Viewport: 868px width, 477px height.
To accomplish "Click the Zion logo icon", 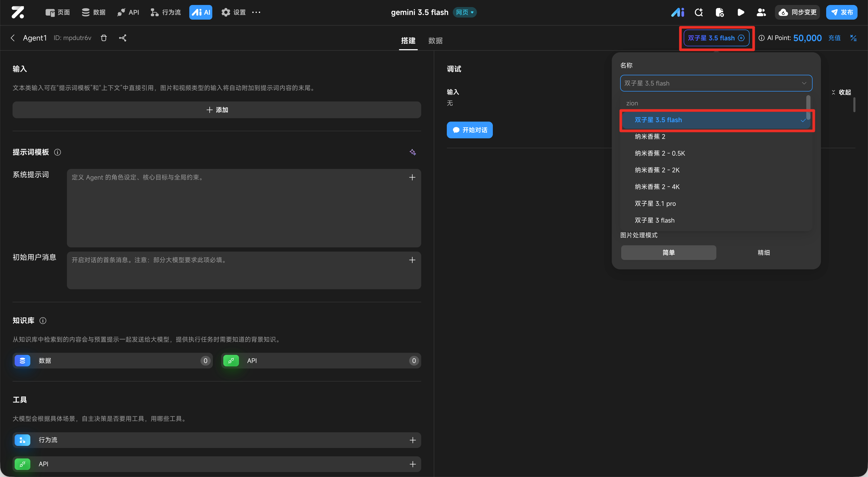I will click(x=18, y=12).
